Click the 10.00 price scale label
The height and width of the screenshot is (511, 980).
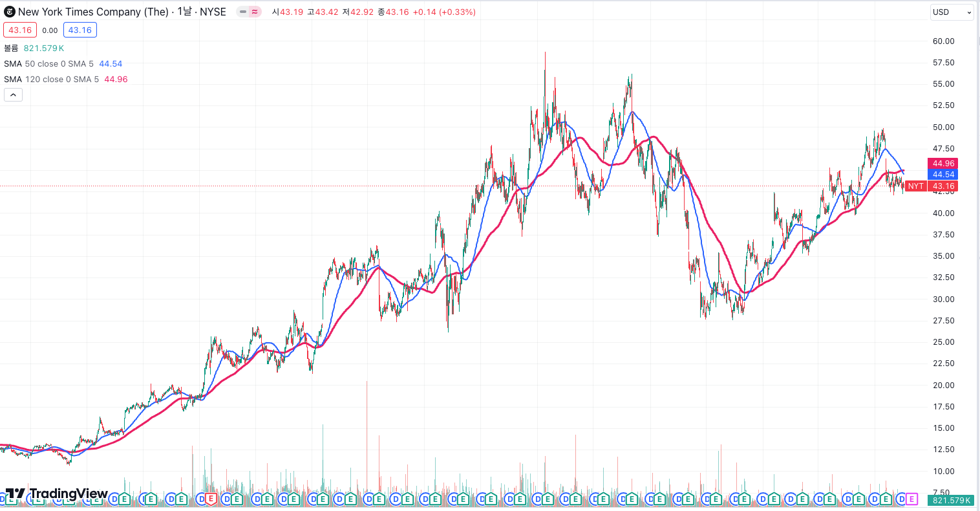pos(944,472)
